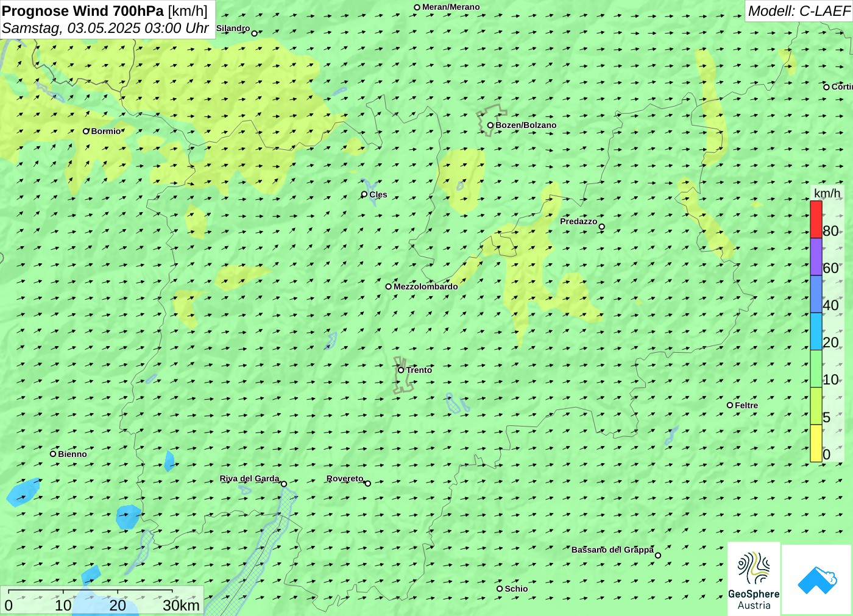This screenshot has width=853, height=616.
Task: Click the Predazzo location marker
Action: (601, 227)
